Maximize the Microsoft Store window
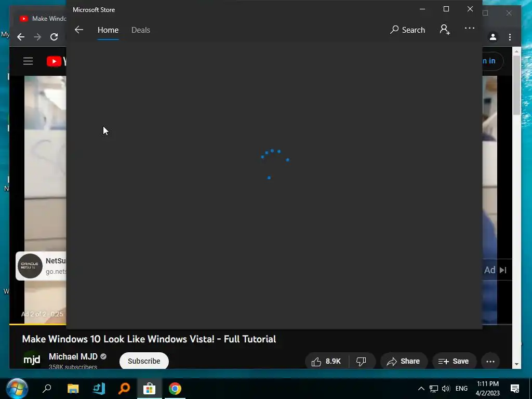Image resolution: width=532 pixels, height=399 pixels. point(446,9)
